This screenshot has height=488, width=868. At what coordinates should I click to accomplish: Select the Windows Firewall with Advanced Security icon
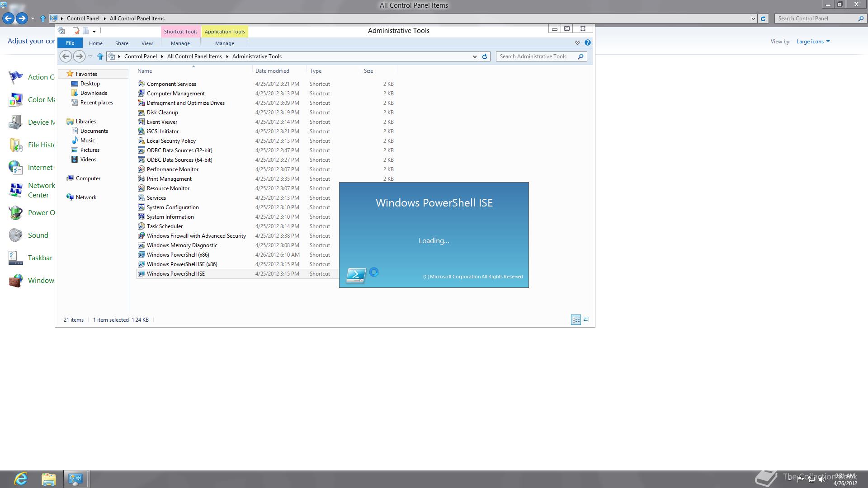141,236
